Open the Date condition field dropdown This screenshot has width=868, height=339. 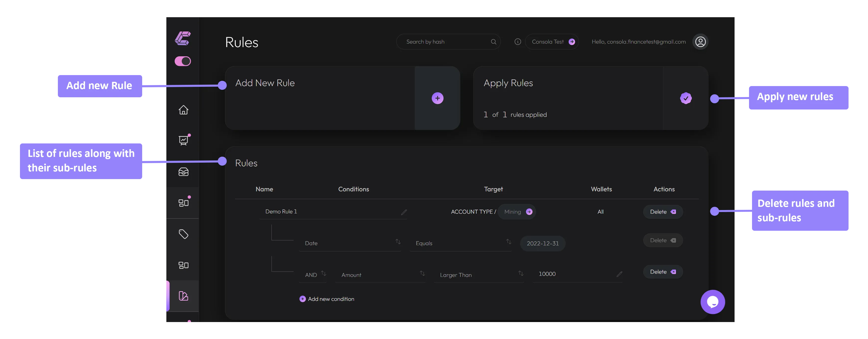coord(350,243)
